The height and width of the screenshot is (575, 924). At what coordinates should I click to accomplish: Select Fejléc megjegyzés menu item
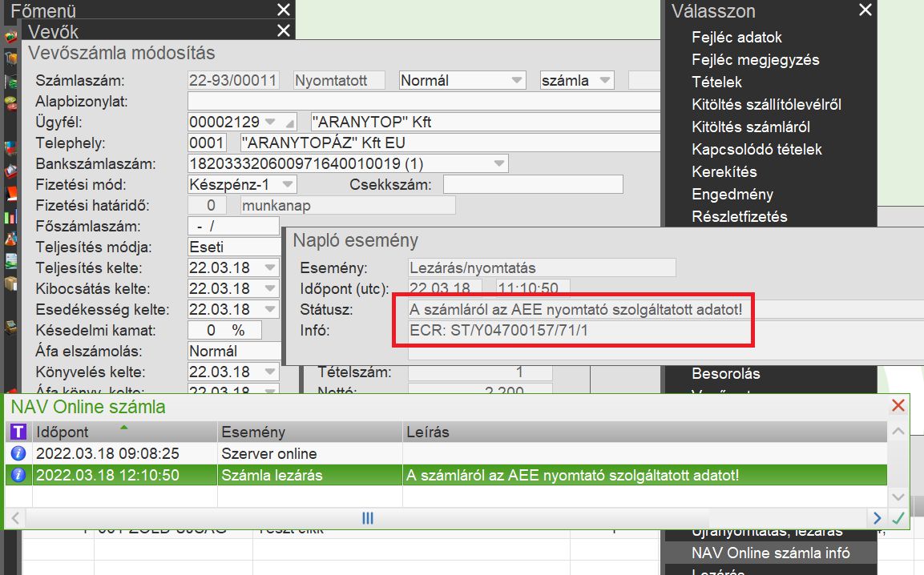pyautogui.click(x=756, y=59)
